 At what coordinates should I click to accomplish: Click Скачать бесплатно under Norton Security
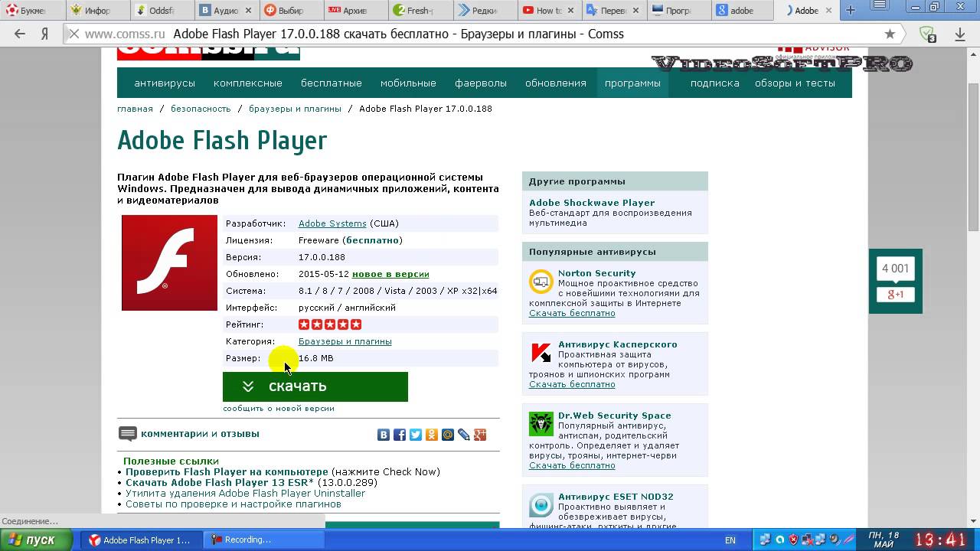[572, 313]
